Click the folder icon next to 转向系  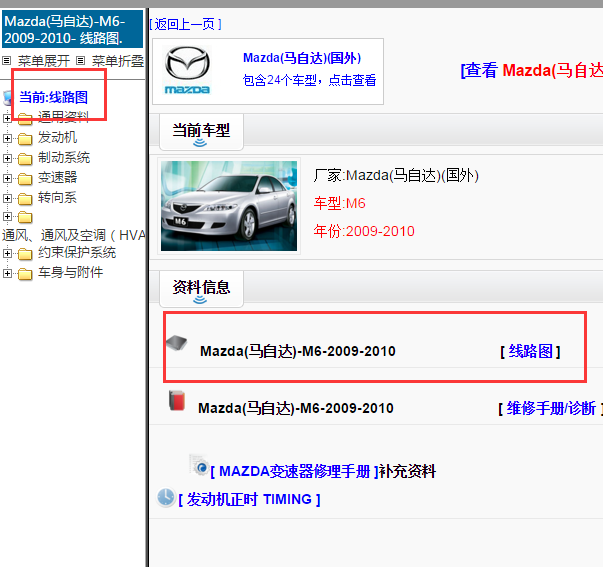point(25,198)
